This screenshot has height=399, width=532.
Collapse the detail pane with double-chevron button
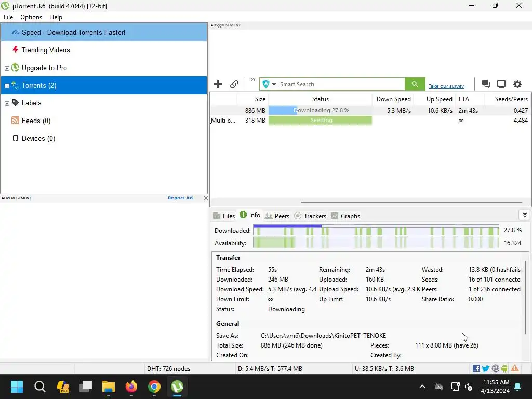pyautogui.click(x=525, y=215)
